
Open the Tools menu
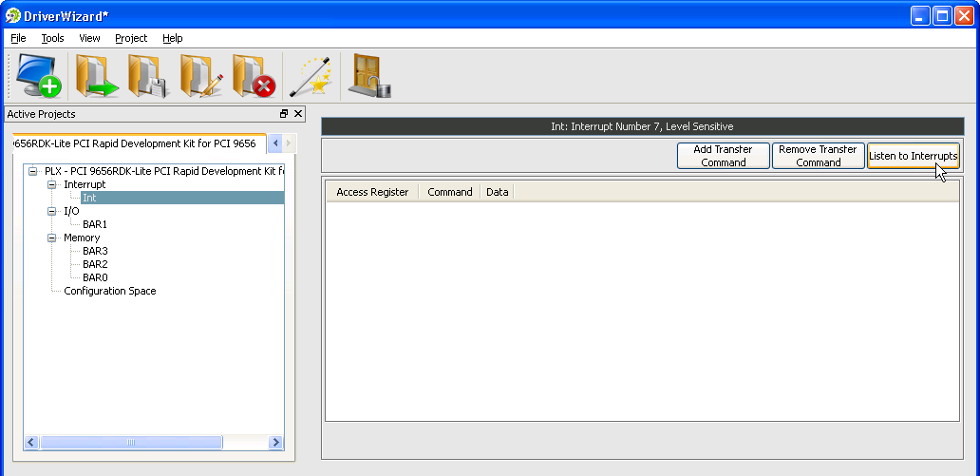[52, 38]
